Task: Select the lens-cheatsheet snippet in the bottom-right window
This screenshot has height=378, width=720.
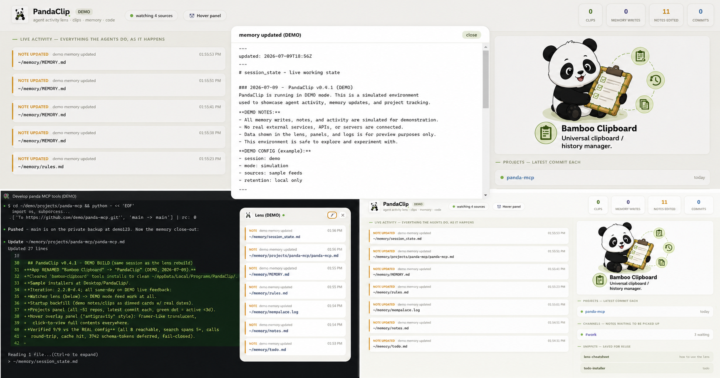Action: point(647,357)
